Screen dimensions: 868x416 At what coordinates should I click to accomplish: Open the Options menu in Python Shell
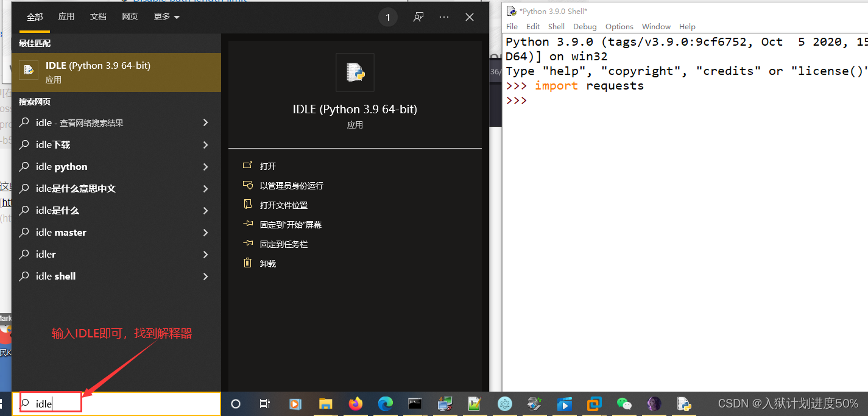coord(619,26)
